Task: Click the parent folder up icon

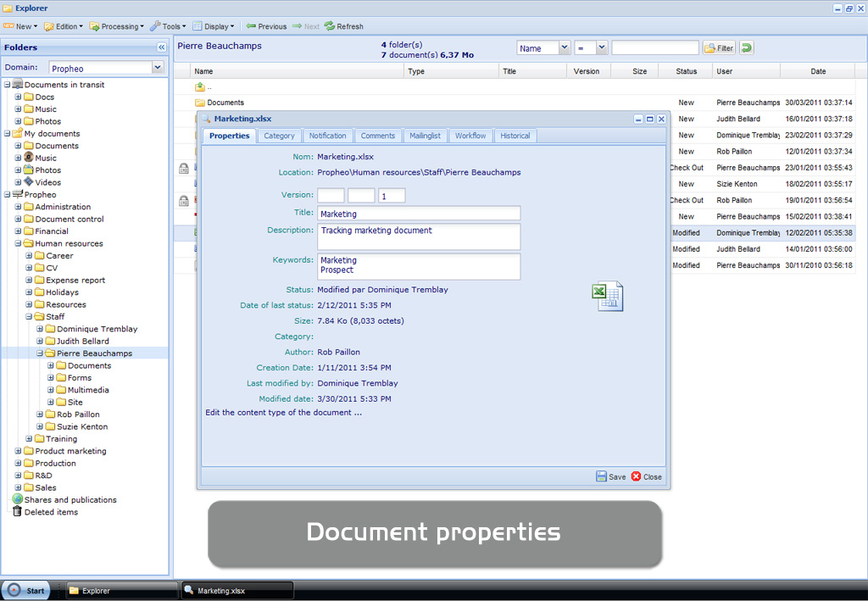Action: pyautogui.click(x=200, y=86)
